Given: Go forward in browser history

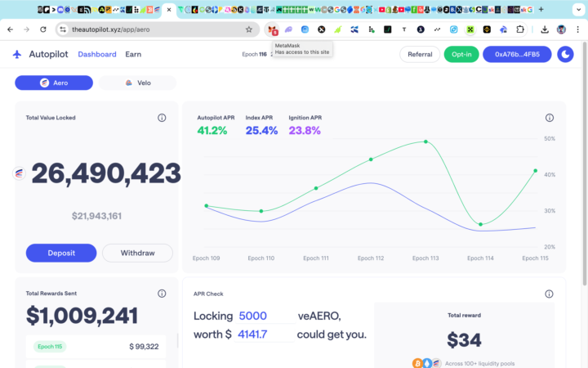Looking at the screenshot, I should click(x=26, y=29).
